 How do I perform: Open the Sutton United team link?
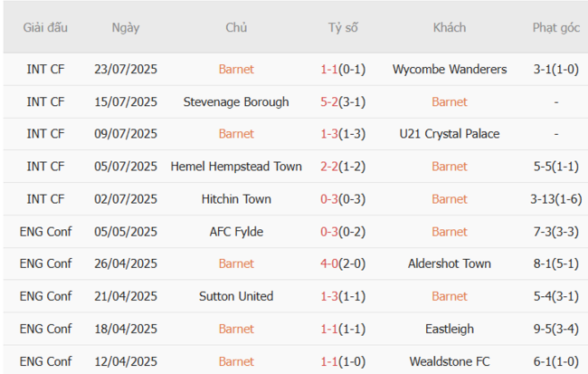coord(236,296)
